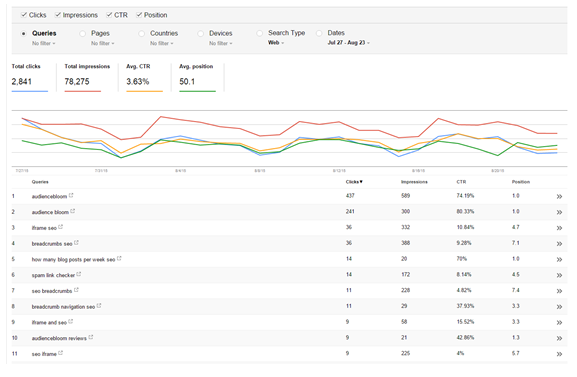
Task: Click the seo breadcrumbs query link
Action: [x=52, y=291]
